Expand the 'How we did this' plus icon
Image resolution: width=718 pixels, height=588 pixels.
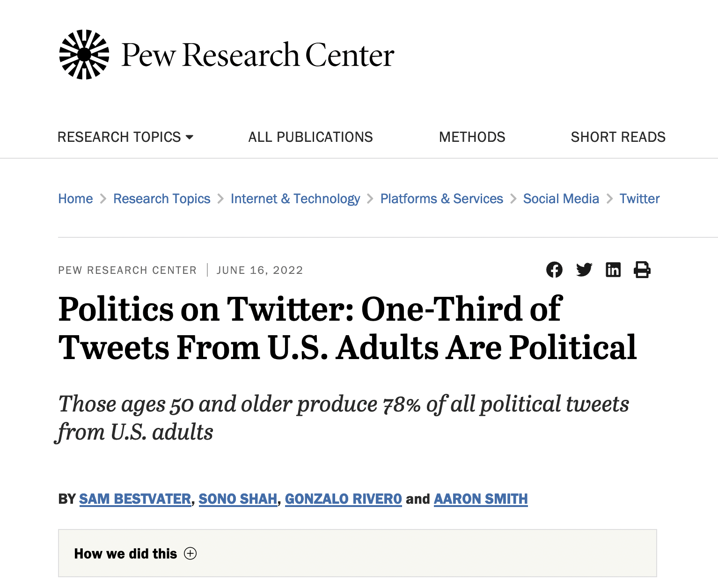coord(190,553)
